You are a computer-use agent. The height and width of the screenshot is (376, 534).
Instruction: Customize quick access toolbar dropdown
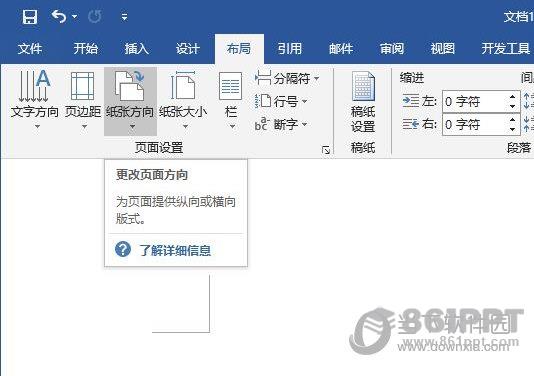[124, 16]
